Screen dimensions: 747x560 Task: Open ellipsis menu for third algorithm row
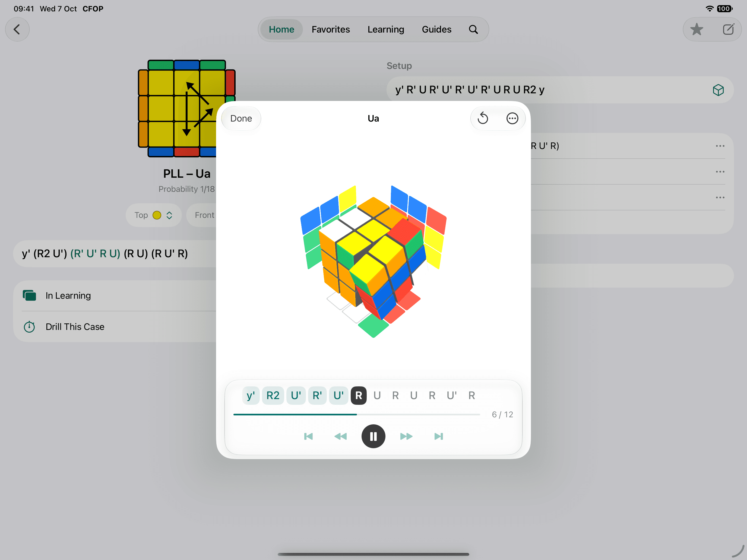point(720,198)
